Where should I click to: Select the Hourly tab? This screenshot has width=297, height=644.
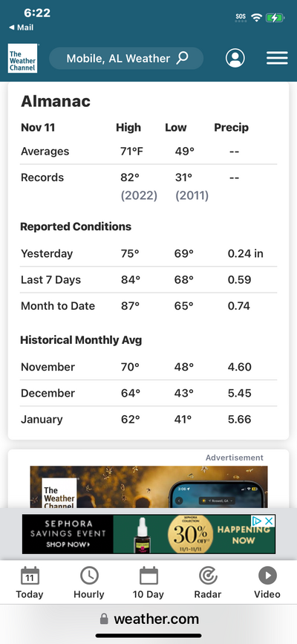tap(89, 582)
